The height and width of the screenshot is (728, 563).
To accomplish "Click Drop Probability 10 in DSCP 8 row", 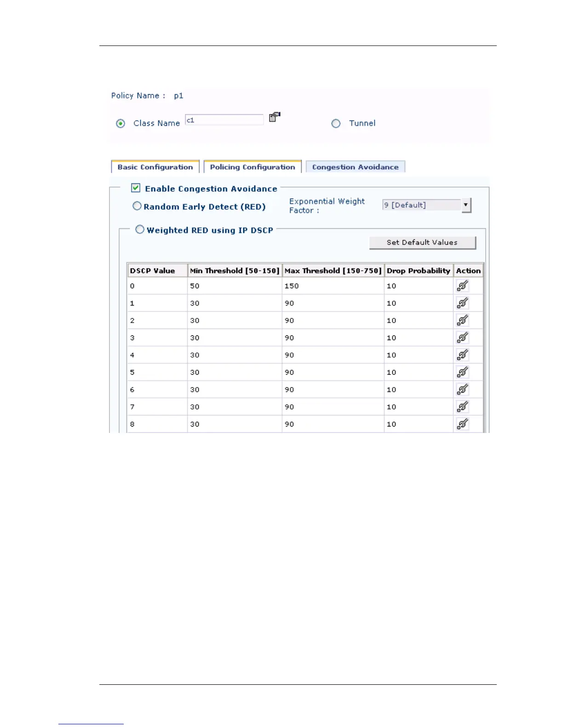I will 391,424.
